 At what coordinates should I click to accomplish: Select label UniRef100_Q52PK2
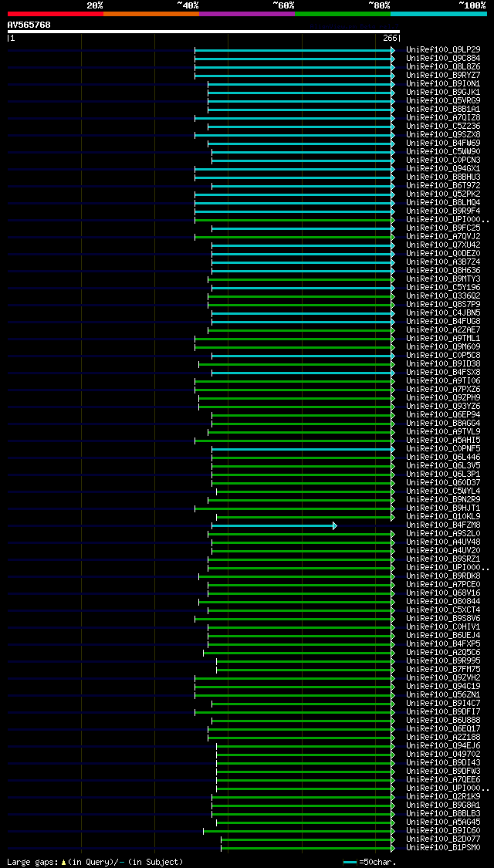pyautogui.click(x=443, y=194)
